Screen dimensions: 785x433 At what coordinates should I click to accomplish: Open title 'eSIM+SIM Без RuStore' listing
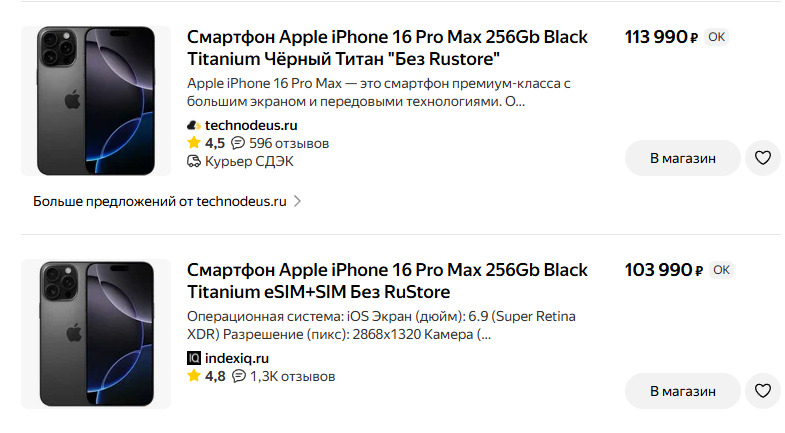point(387,281)
